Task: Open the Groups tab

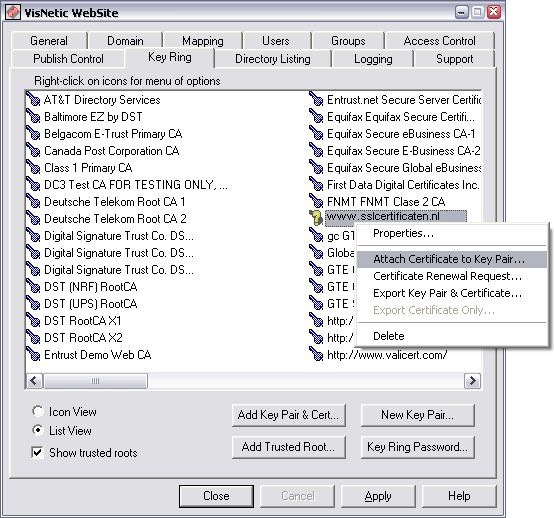Action: pyautogui.click(x=348, y=41)
